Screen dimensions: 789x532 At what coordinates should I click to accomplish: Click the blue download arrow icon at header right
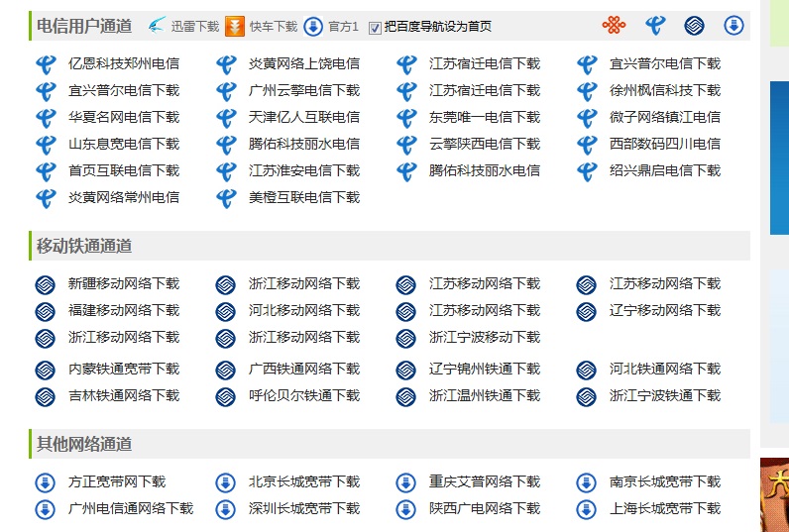click(x=733, y=26)
